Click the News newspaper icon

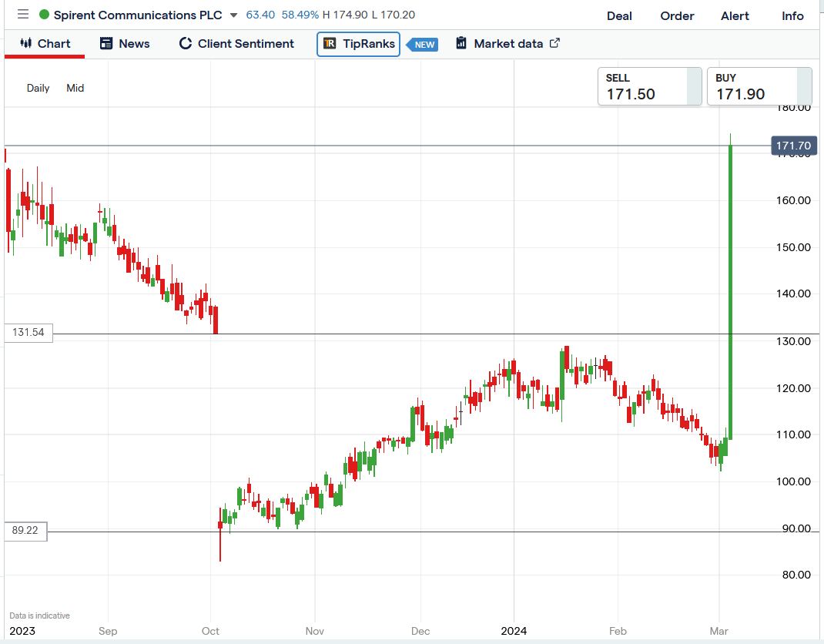[106, 43]
